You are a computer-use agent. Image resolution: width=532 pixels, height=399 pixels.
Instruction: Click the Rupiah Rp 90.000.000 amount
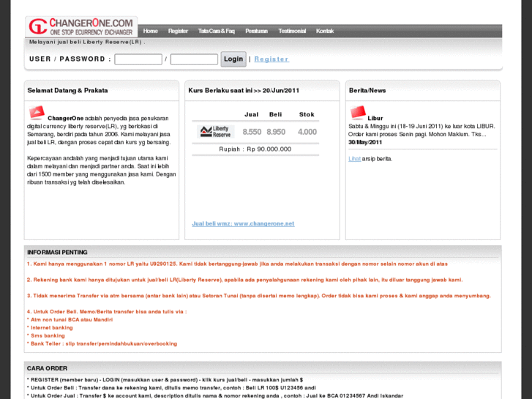pos(255,149)
